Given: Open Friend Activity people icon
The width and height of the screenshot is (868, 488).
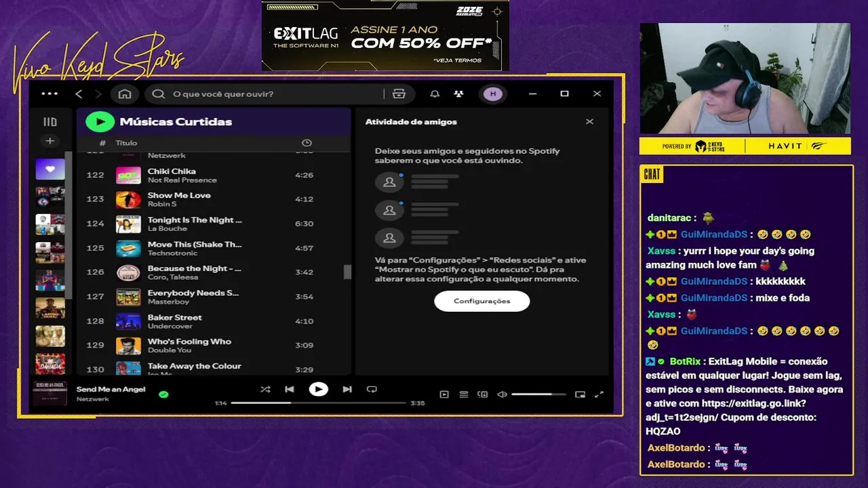Looking at the screenshot, I should (458, 94).
